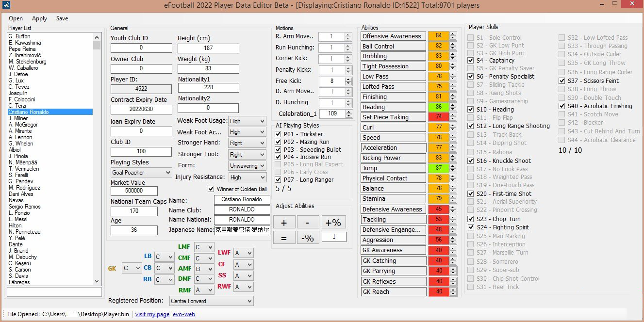Click the Kicking Power ability label
The width and height of the screenshot is (644, 322).
[x=394, y=158]
